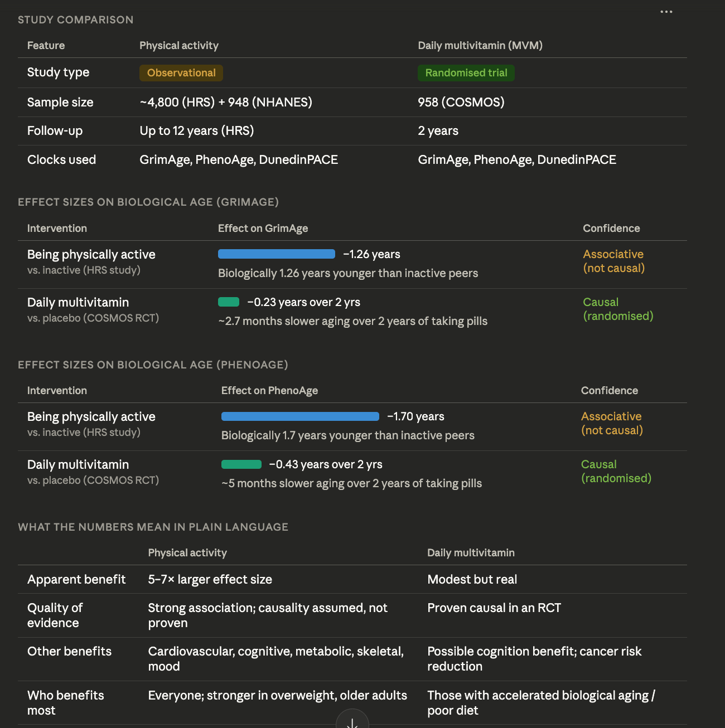725x728 pixels.
Task: Click the Observational study type badge
Action: pos(181,73)
